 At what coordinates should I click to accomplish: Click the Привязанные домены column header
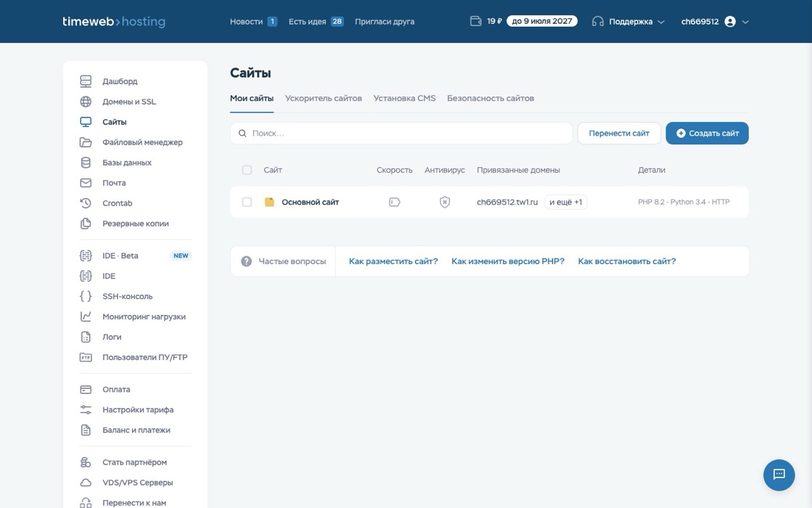(518, 170)
